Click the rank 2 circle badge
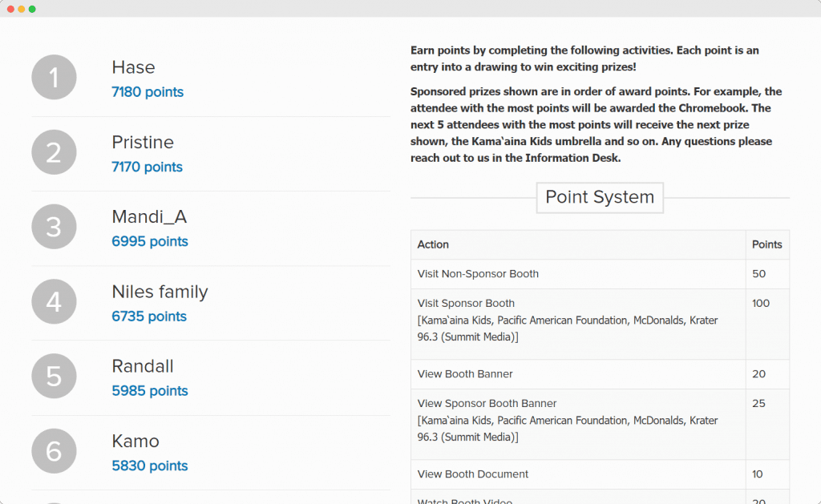Screen dimensions: 821x504 54,152
